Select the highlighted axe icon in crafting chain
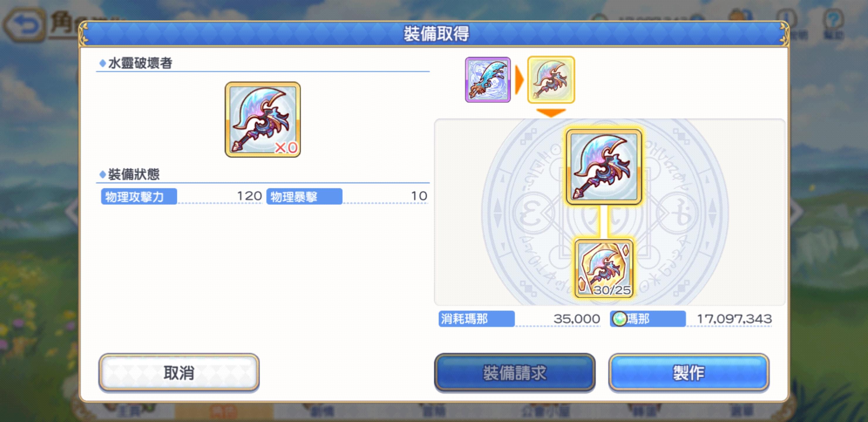The image size is (868, 422). point(551,79)
